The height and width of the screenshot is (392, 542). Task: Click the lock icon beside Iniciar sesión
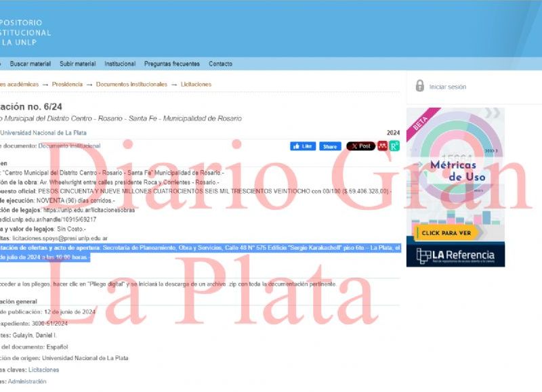pos(419,86)
